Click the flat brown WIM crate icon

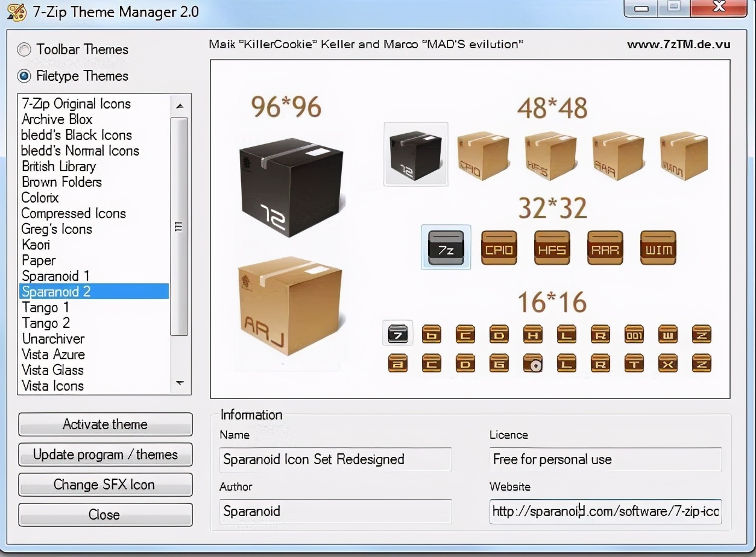point(658,248)
